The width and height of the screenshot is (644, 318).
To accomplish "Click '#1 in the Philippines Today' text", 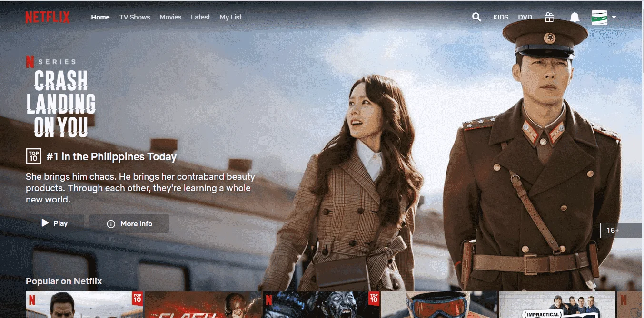I will (111, 156).
